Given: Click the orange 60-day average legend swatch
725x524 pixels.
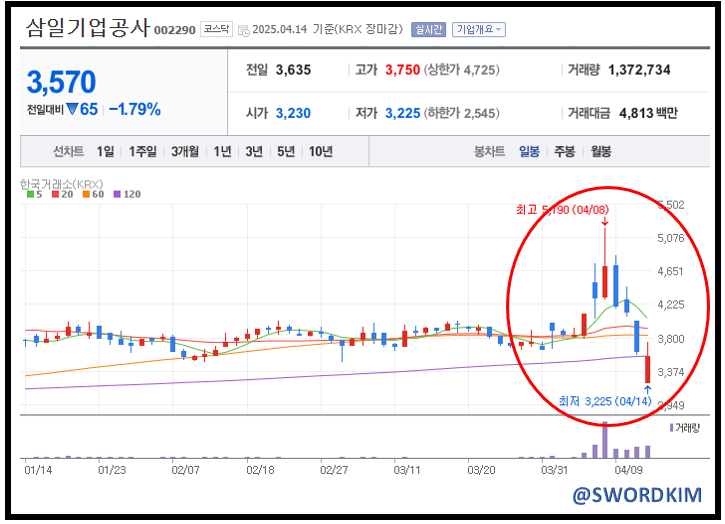Looking at the screenshot, I should pyautogui.click(x=86, y=194).
